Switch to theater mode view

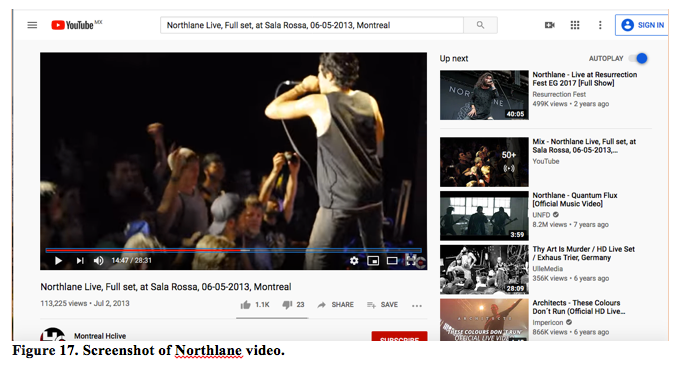[x=392, y=260]
